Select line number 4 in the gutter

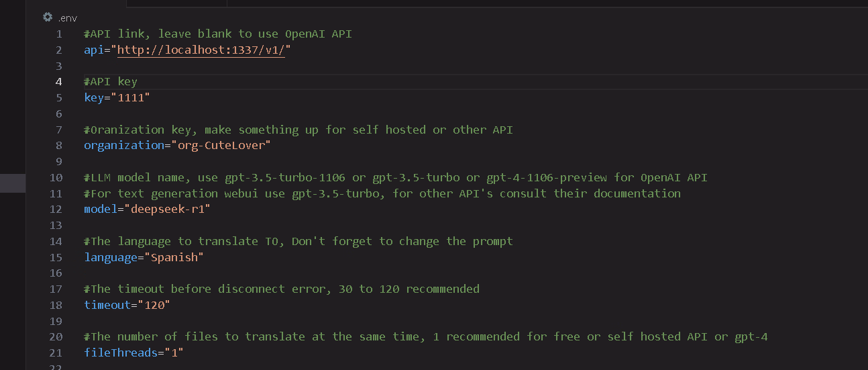coord(59,82)
